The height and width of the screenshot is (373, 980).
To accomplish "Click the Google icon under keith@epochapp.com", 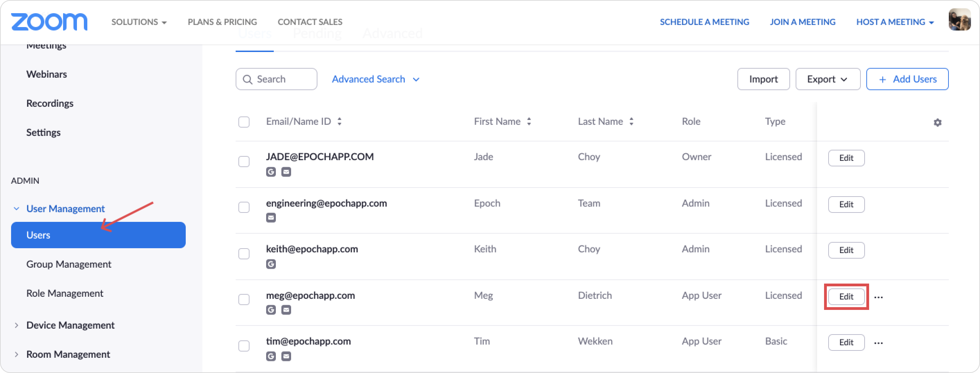I will [x=271, y=264].
